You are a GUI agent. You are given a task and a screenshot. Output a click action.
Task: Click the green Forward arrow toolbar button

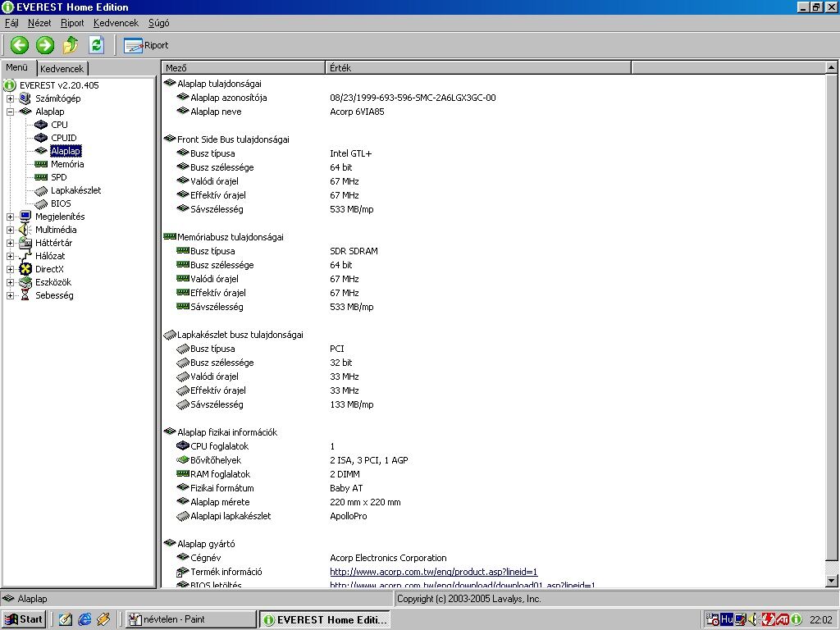[45, 45]
